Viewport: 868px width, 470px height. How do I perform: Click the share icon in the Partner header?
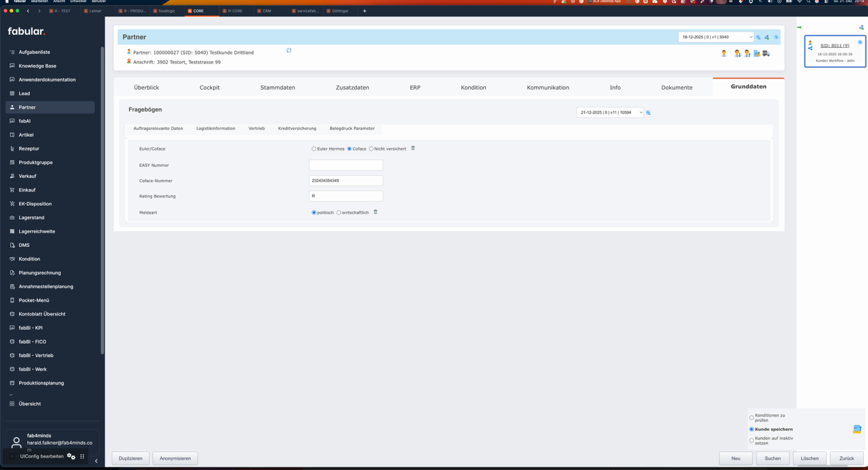click(767, 37)
